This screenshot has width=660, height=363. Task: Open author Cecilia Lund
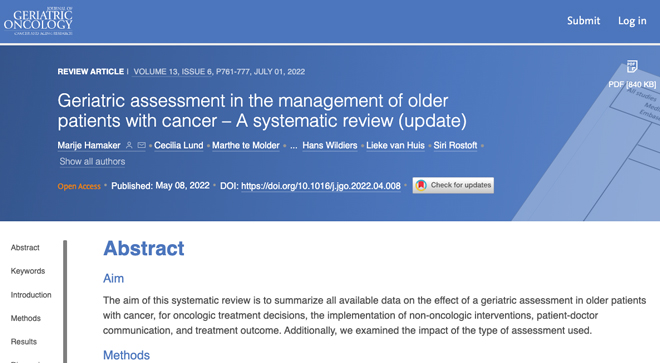click(178, 145)
